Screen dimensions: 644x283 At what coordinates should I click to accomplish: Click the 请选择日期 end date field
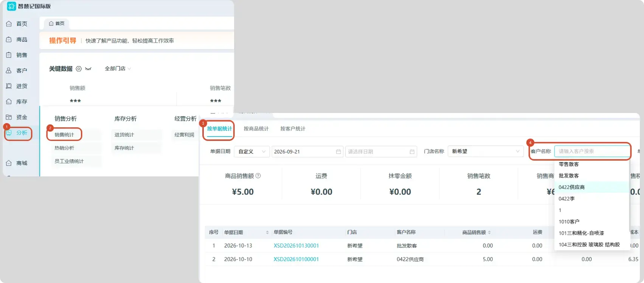coord(381,152)
